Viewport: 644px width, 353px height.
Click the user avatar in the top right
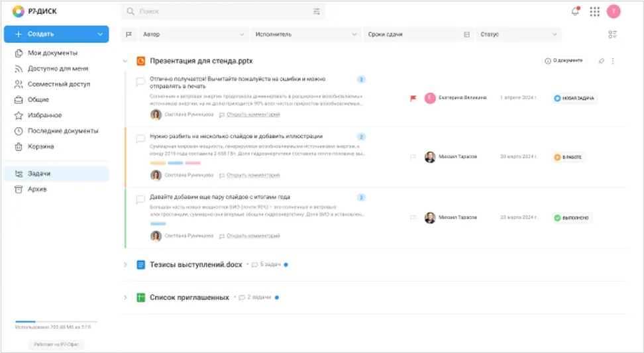tap(614, 11)
